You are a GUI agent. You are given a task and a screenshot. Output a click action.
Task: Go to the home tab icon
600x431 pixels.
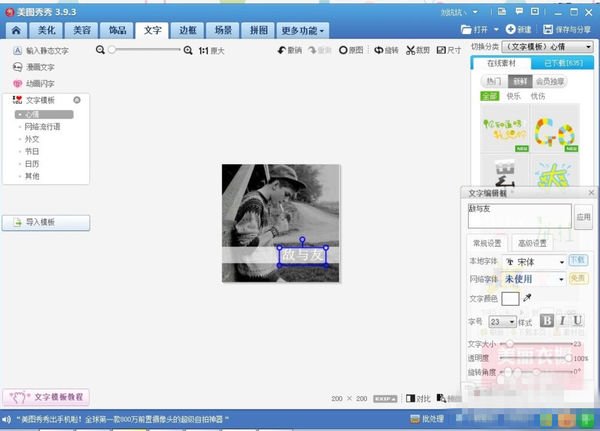(16, 30)
